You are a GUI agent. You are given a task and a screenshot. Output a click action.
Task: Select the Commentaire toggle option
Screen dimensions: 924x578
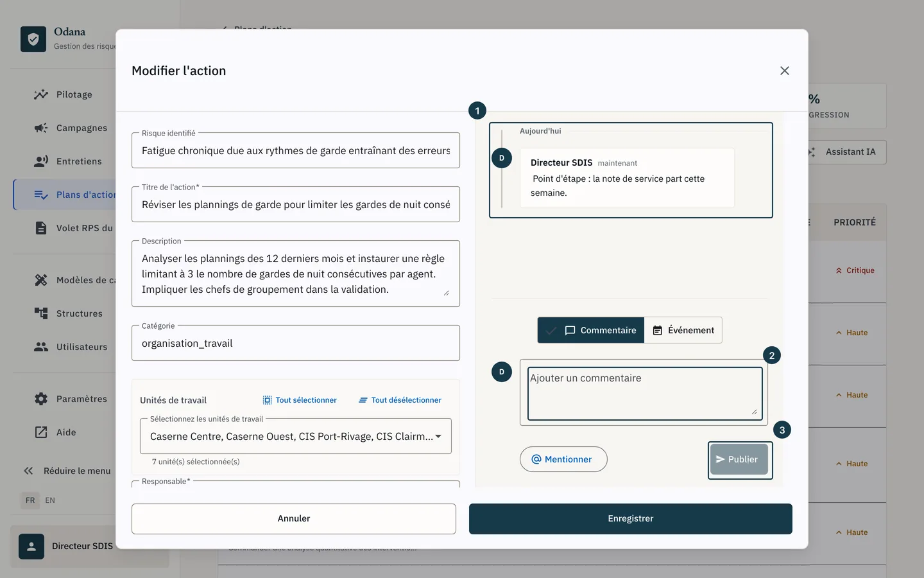coord(591,330)
